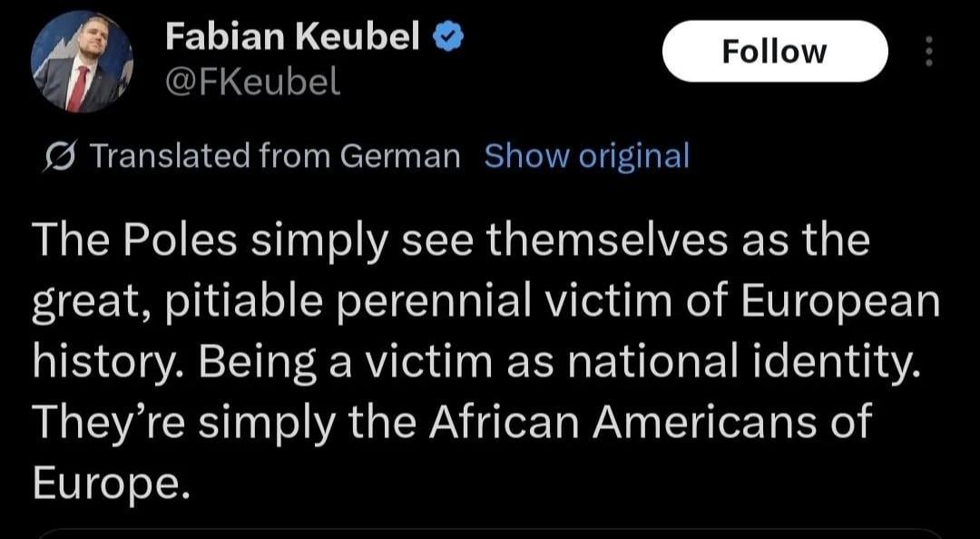Follow Fabian Keubel
Image resolution: width=980 pixels, height=539 pixels.
tap(774, 52)
